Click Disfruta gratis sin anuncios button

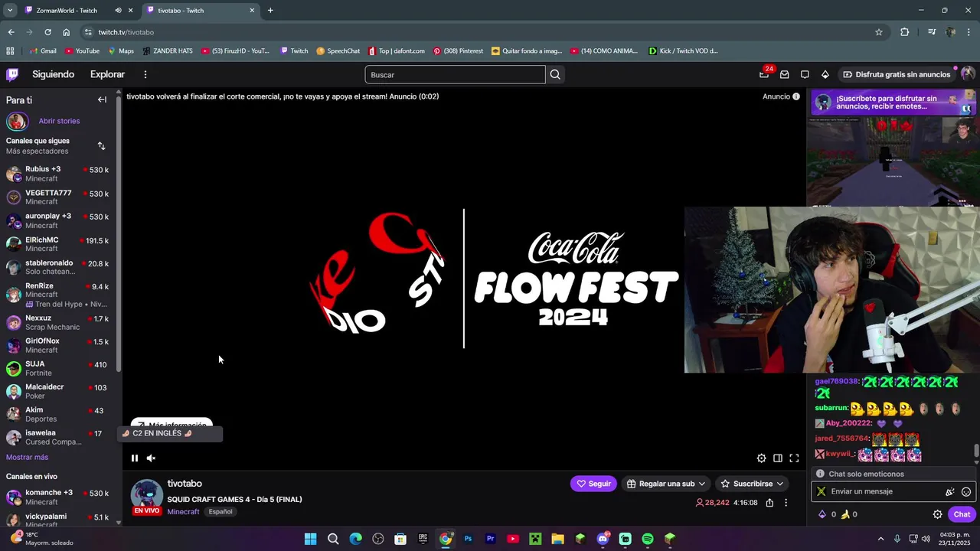(896, 74)
